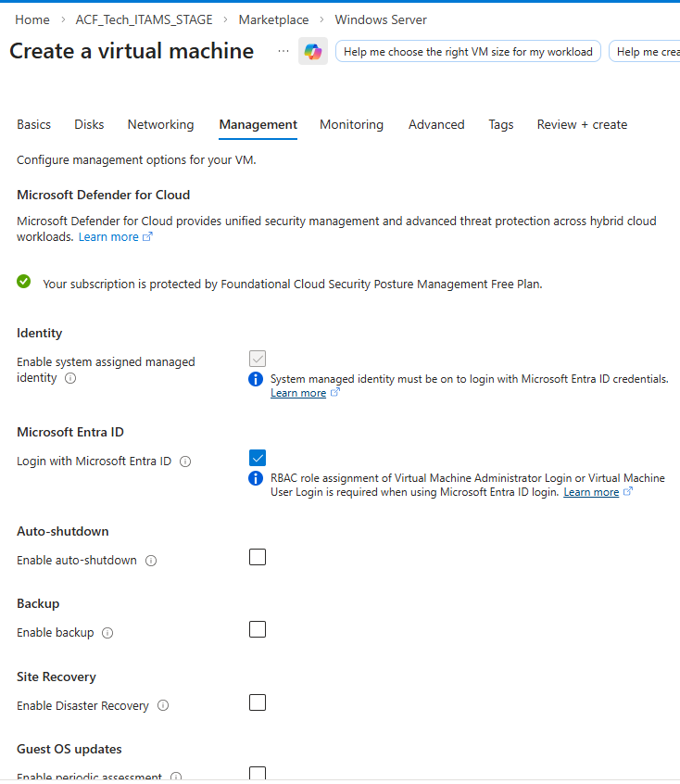Open the Copilot icon button
Image resolution: width=680 pixels, height=784 pixels.
[x=313, y=51]
